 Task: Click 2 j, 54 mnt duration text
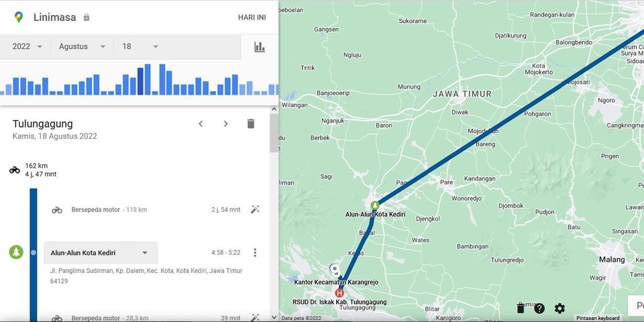(226, 209)
